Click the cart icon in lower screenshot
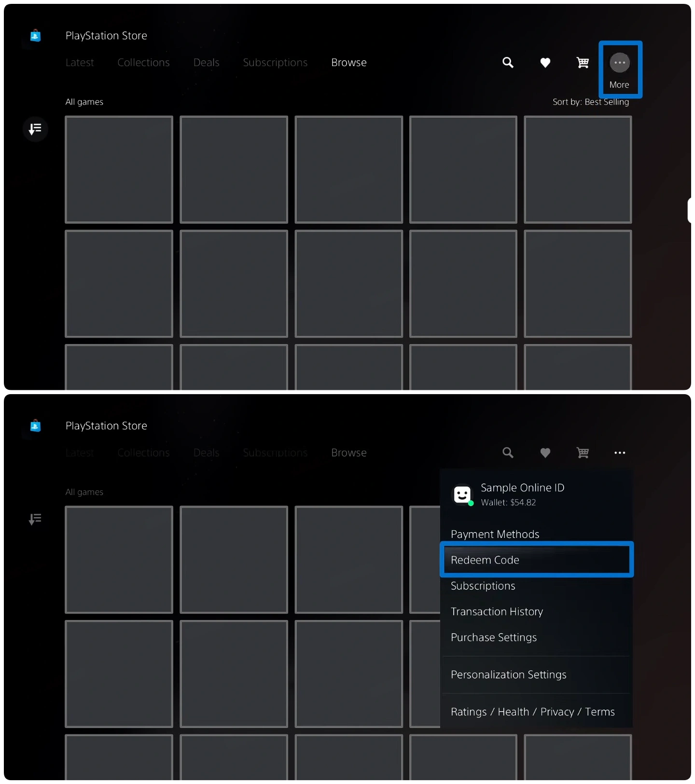 [583, 453]
